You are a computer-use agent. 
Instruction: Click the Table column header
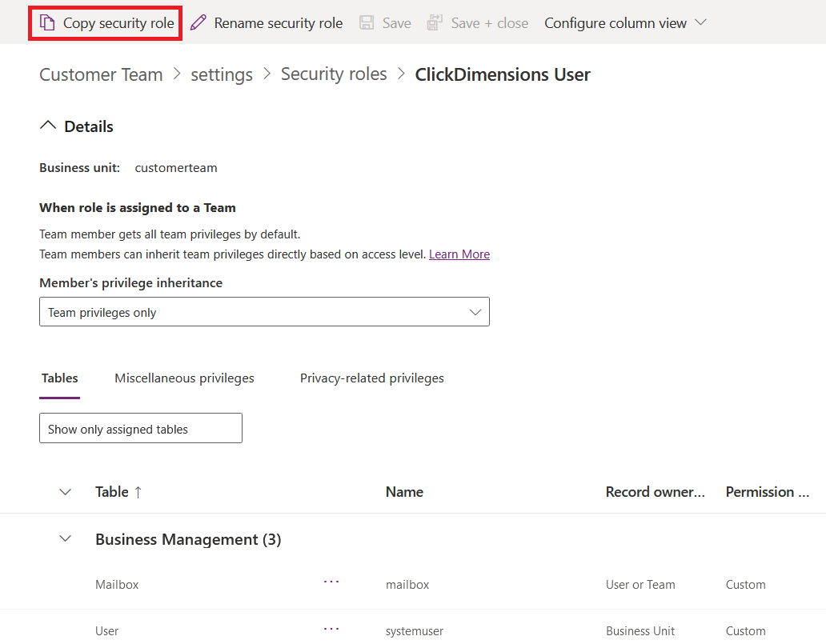(112, 492)
